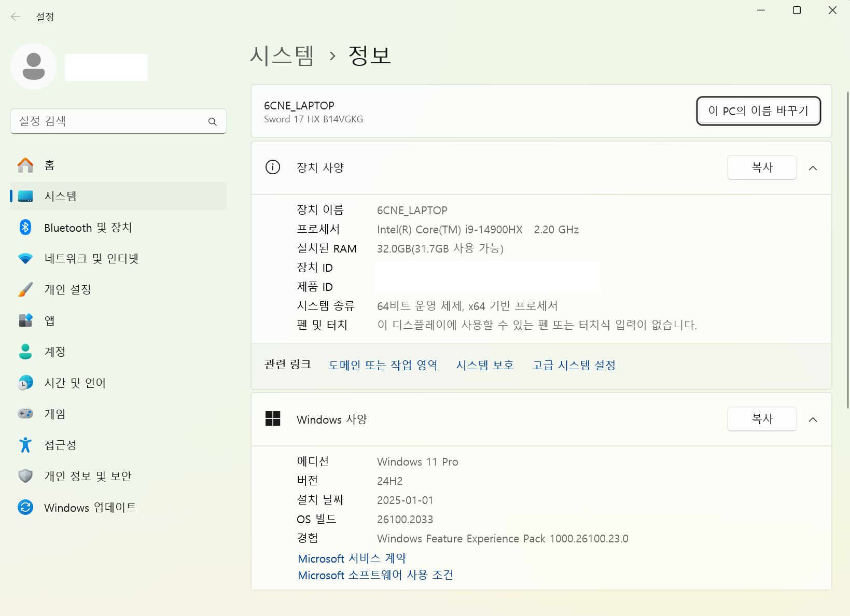Open 개인 정보 및 보안 settings
The image size is (850, 616).
[x=119, y=476]
